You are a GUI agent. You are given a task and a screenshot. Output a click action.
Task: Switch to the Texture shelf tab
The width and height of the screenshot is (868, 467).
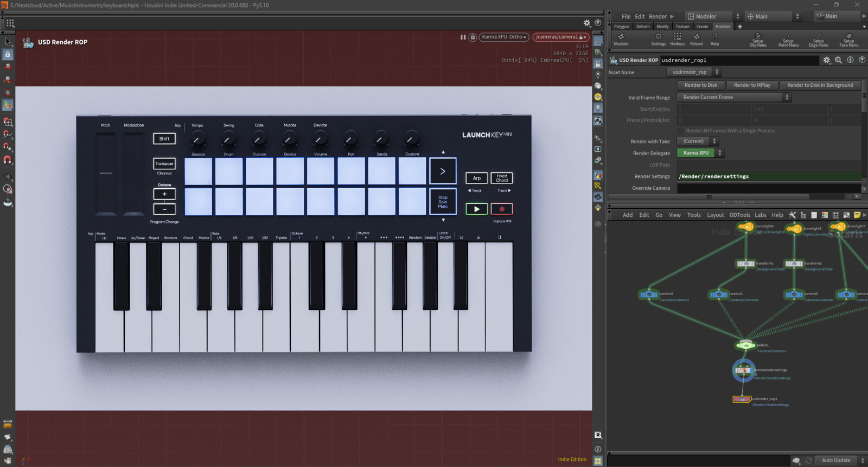[x=682, y=26]
